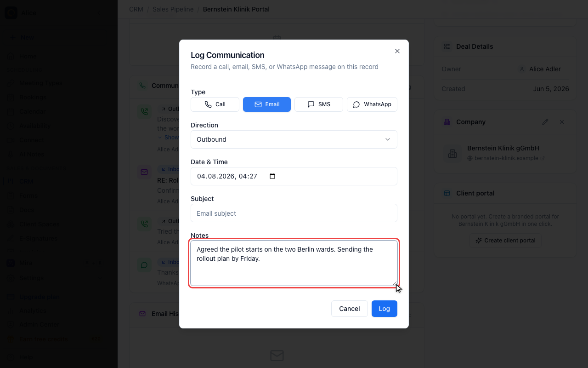Screen dimensions: 588x368
Task: Edit Company with the pencil icon
Action: pyautogui.click(x=545, y=122)
